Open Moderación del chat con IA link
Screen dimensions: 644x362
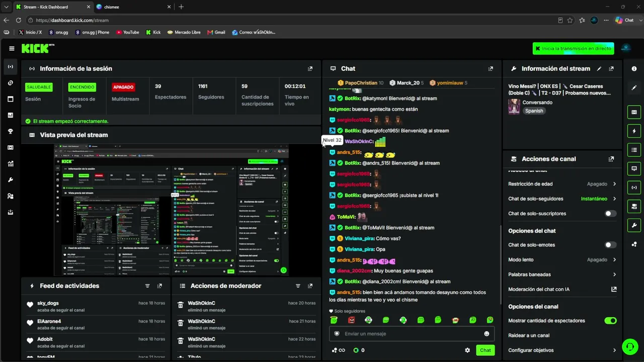562,289
